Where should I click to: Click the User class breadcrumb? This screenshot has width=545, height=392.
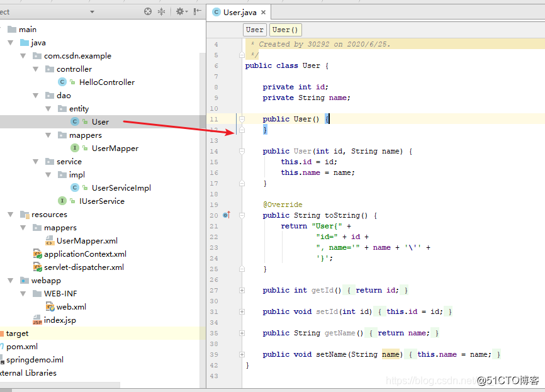(x=254, y=30)
